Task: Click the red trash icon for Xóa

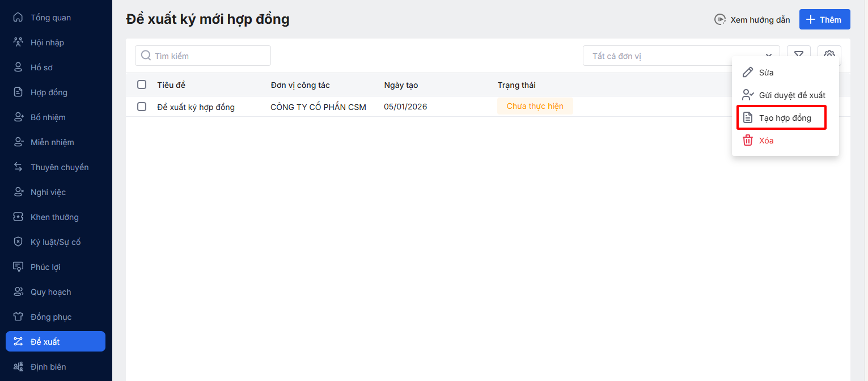Action: coord(748,141)
